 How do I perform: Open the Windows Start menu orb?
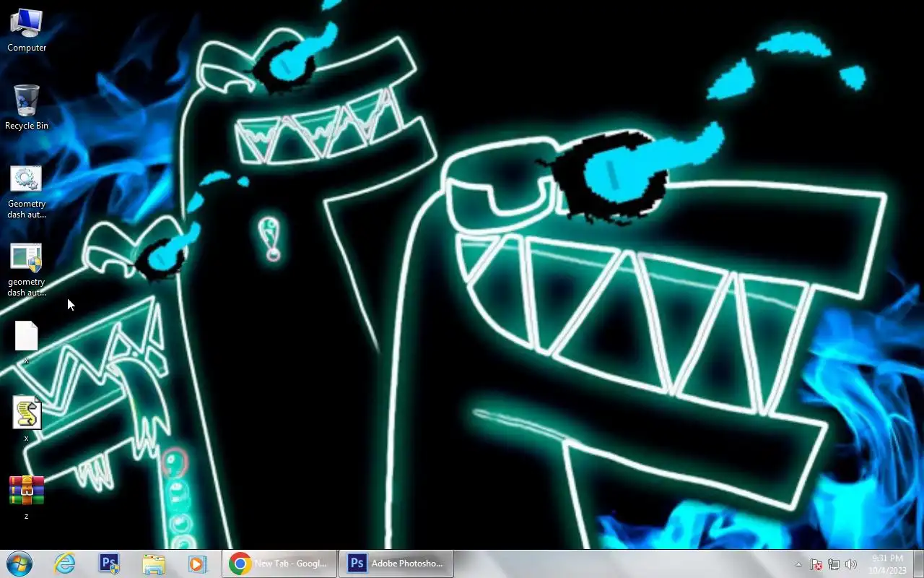pyautogui.click(x=19, y=564)
